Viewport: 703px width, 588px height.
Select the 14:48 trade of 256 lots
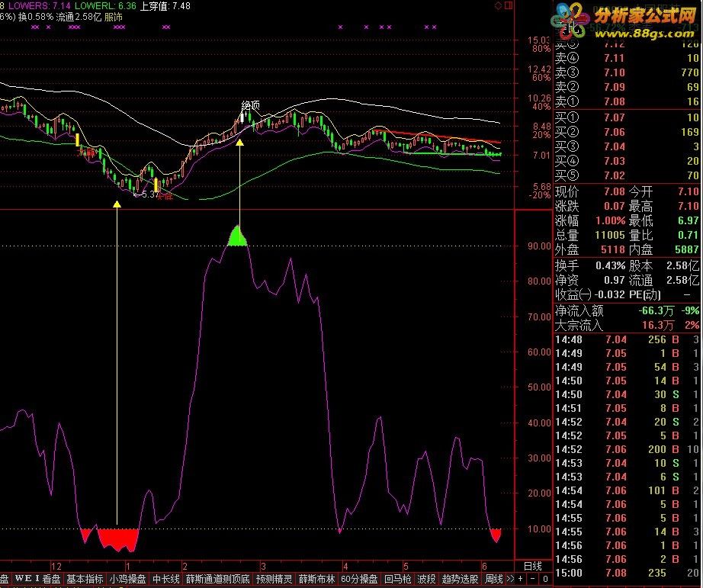[x=627, y=339]
